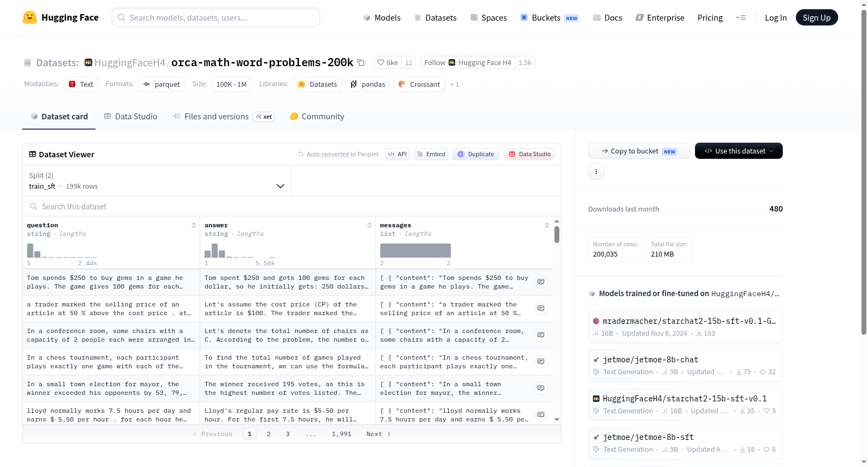This screenshot has width=868, height=467.
Task: Focus the Search this dataset field
Action: [292, 206]
